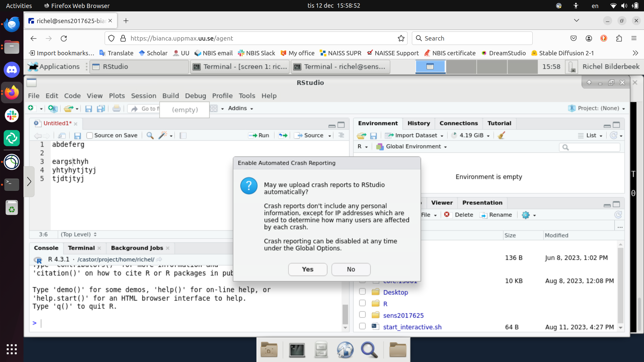
Task: Click the Run button in editor
Action: click(x=259, y=135)
